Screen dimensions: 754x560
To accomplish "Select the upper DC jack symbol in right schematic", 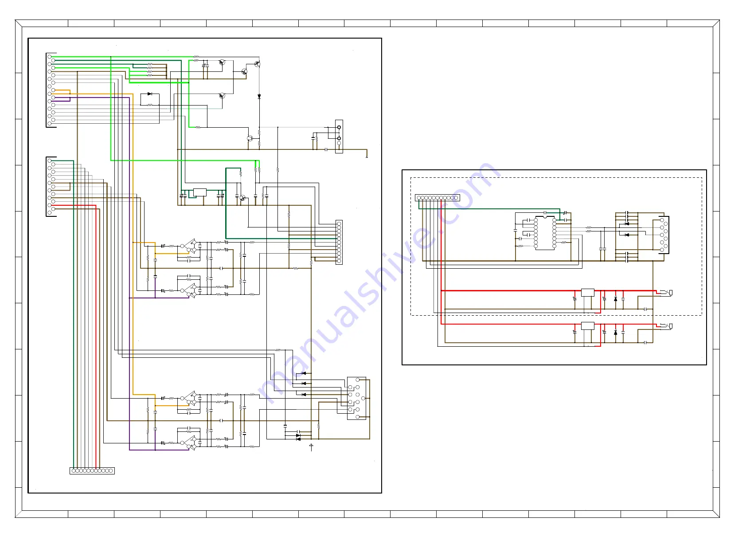I will (x=667, y=292).
